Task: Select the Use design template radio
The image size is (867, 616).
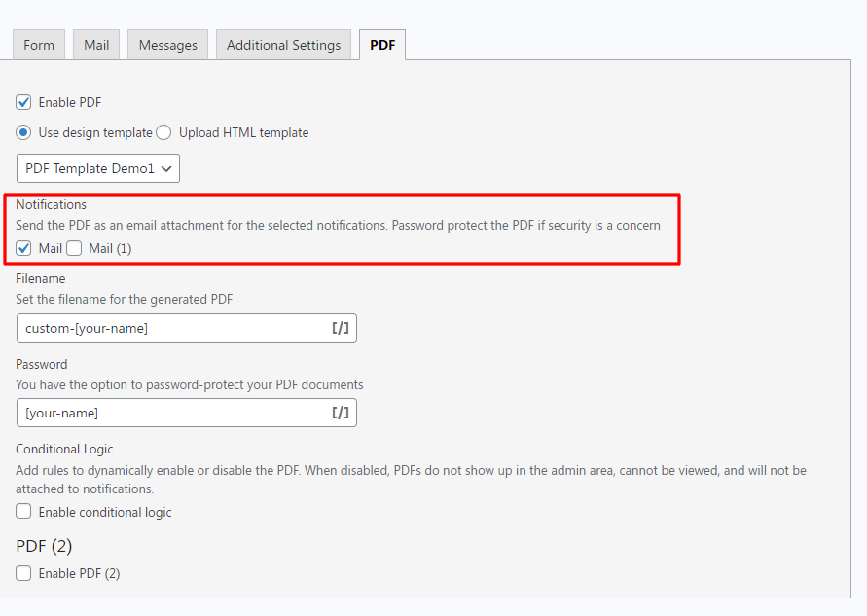Action: click(24, 132)
